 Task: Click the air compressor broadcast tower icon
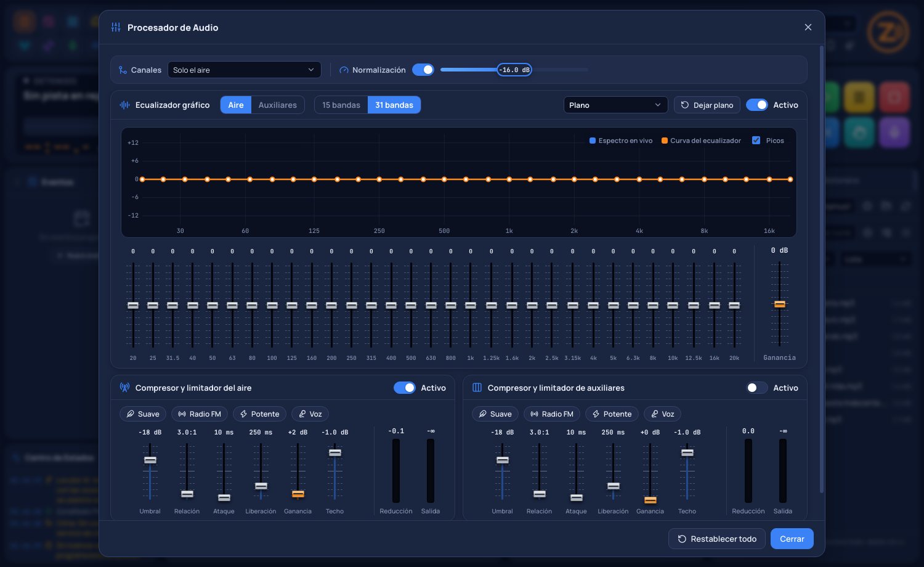[x=124, y=388]
